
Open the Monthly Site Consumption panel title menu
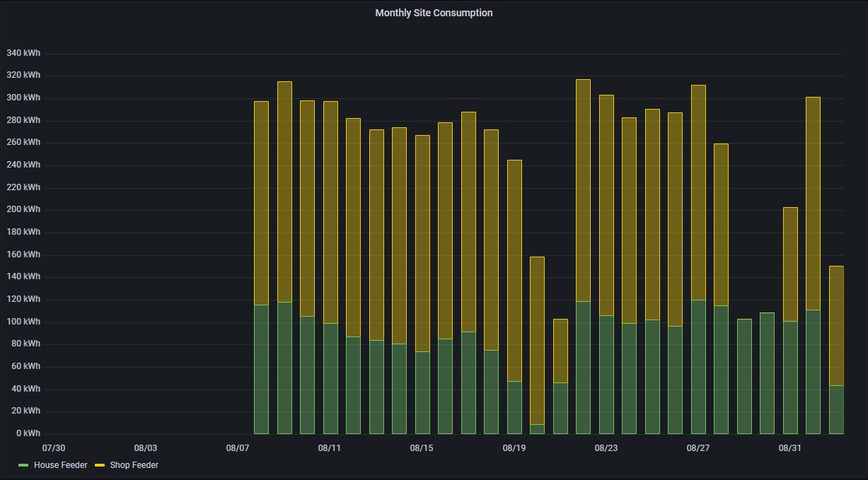(x=434, y=13)
